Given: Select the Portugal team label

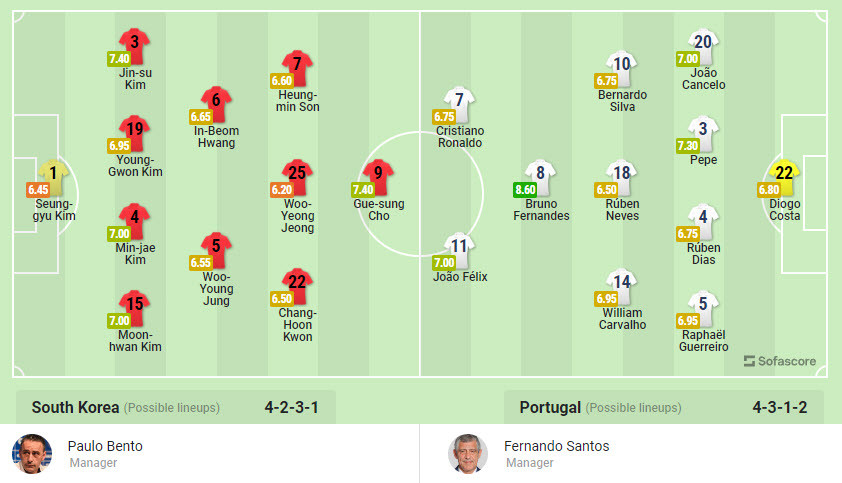Looking at the screenshot, I should point(550,407).
